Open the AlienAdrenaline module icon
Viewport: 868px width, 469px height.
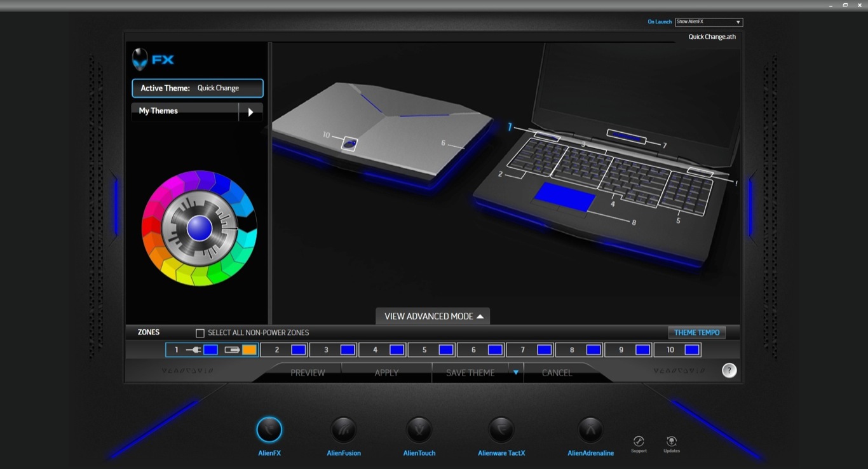coord(591,430)
